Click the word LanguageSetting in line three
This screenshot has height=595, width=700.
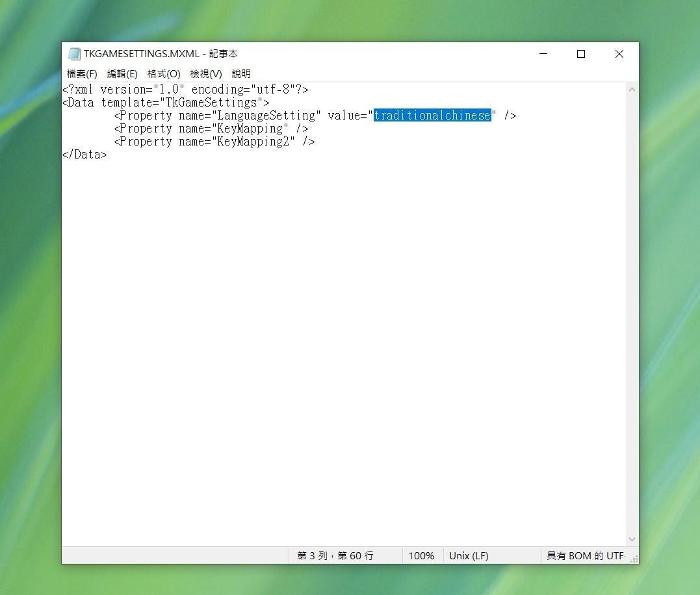[x=266, y=115]
